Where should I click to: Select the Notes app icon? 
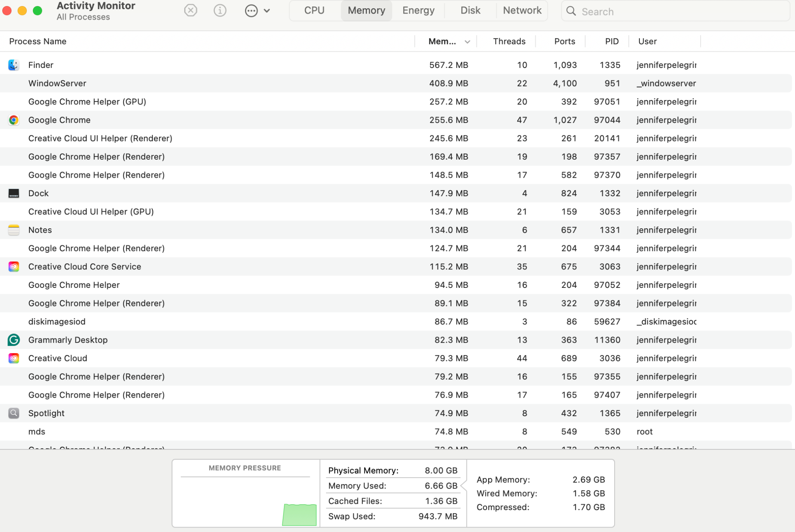[14, 229]
